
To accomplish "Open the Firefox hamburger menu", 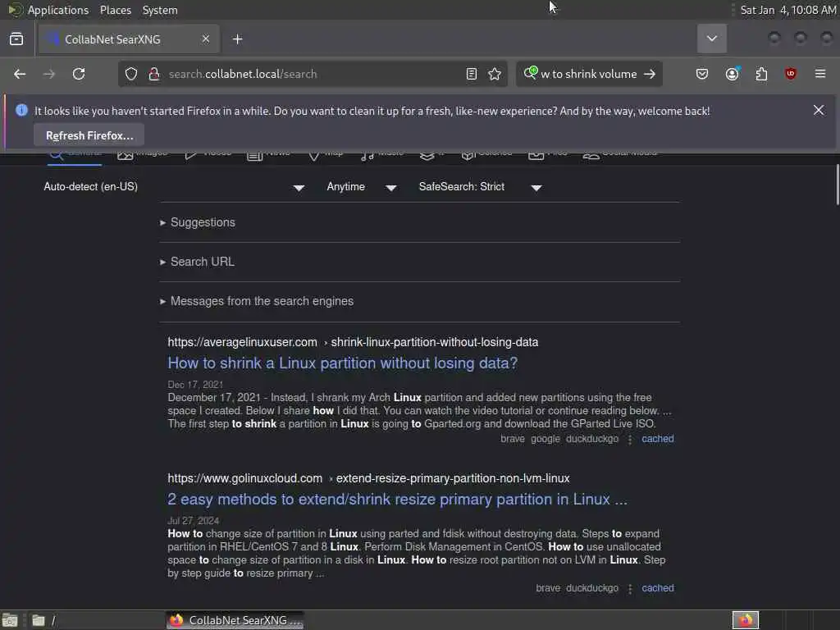I will click(x=820, y=74).
